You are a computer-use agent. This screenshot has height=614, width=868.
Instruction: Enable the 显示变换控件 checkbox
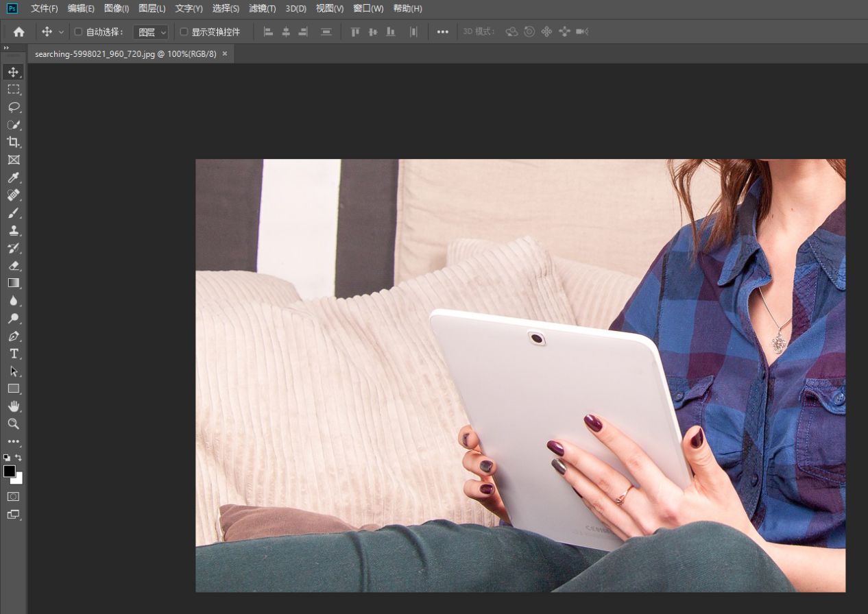184,32
